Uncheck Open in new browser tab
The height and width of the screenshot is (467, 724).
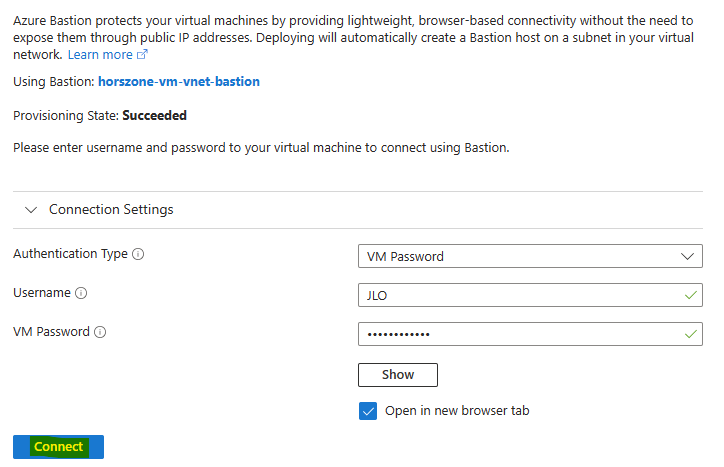pos(368,411)
